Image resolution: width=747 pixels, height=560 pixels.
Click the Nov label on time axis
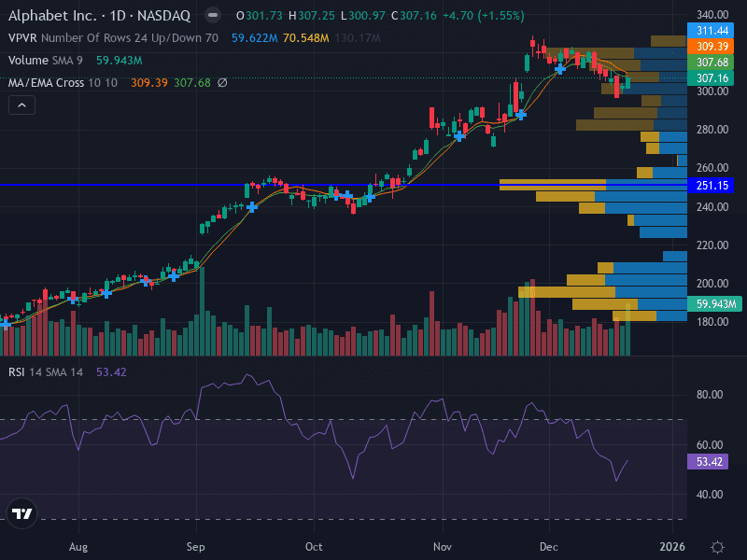click(x=443, y=546)
